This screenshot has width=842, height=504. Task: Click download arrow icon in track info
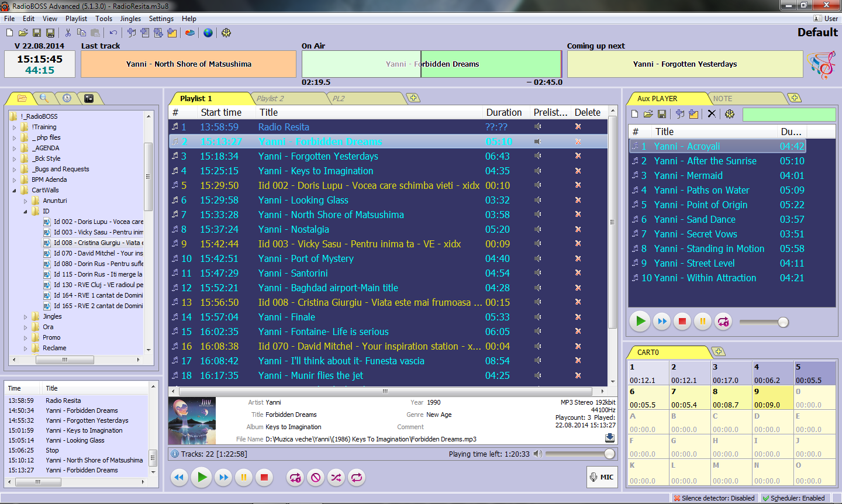[610, 437]
